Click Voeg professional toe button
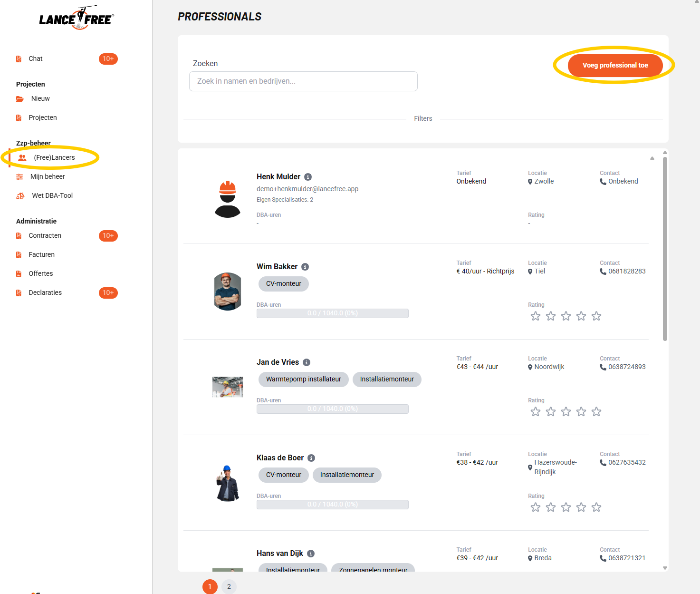This screenshot has width=700, height=594. pyautogui.click(x=615, y=66)
